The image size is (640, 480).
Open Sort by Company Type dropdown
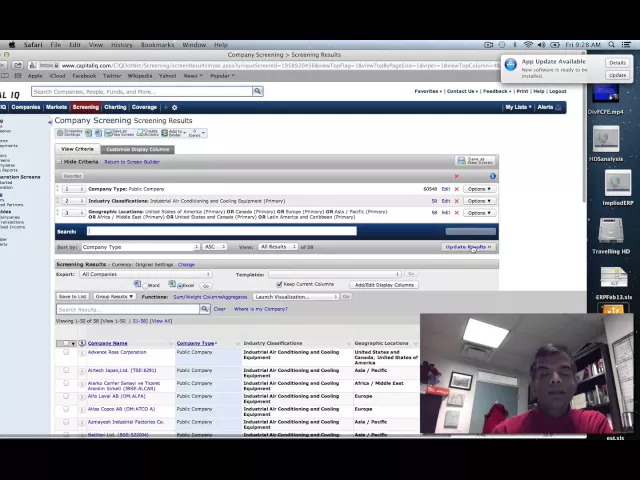[140, 247]
